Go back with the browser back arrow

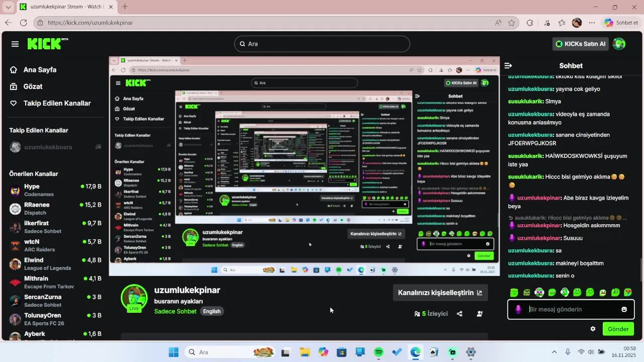pos(8,23)
